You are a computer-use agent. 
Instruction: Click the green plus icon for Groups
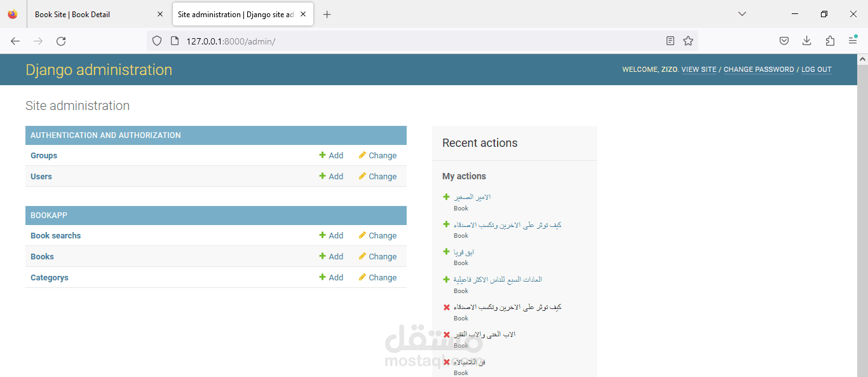[322, 155]
